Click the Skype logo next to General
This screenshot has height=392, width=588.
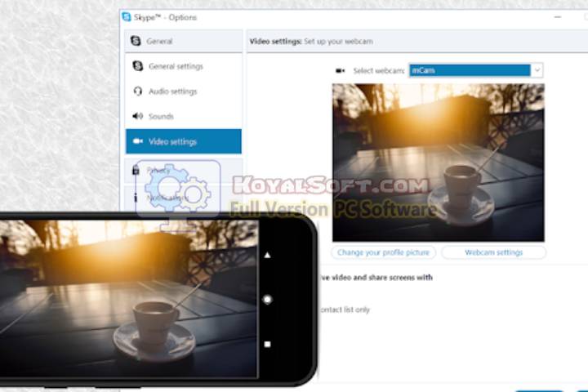(x=136, y=41)
